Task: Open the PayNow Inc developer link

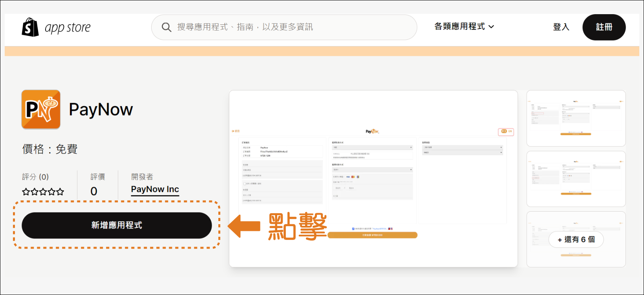Action: tap(155, 190)
